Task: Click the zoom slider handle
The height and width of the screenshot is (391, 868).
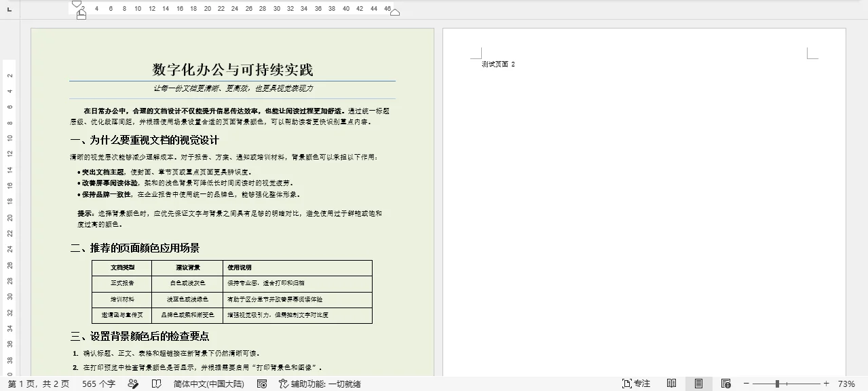Action: pyautogui.click(x=778, y=384)
